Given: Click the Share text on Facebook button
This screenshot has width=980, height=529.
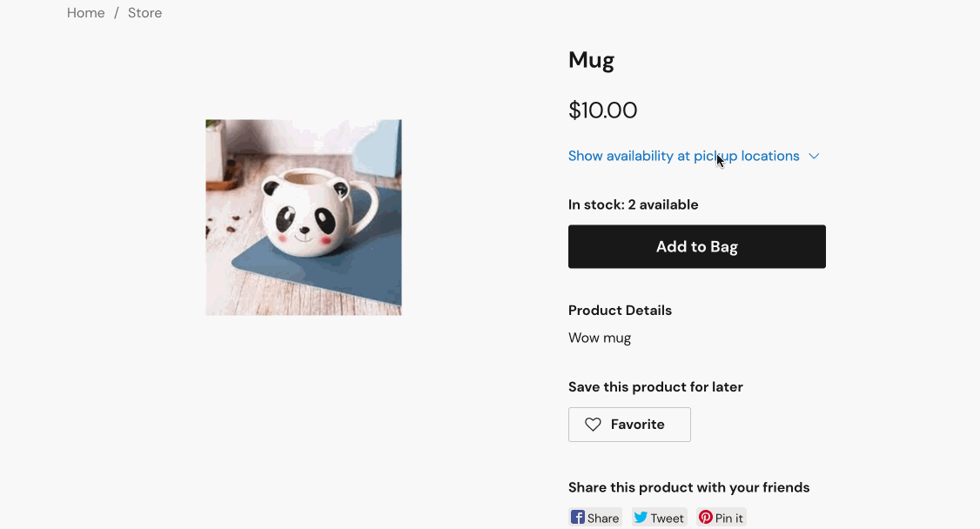Looking at the screenshot, I should click(603, 519).
